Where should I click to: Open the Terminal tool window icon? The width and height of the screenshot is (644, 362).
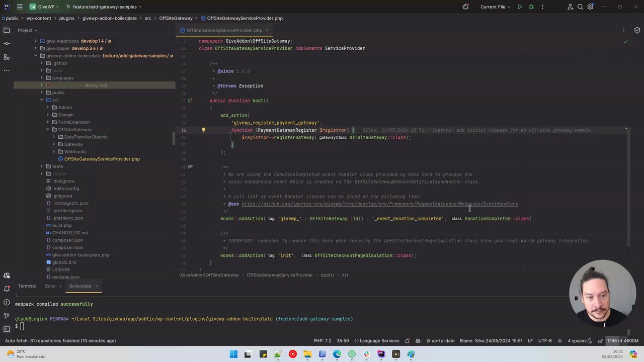(7, 329)
